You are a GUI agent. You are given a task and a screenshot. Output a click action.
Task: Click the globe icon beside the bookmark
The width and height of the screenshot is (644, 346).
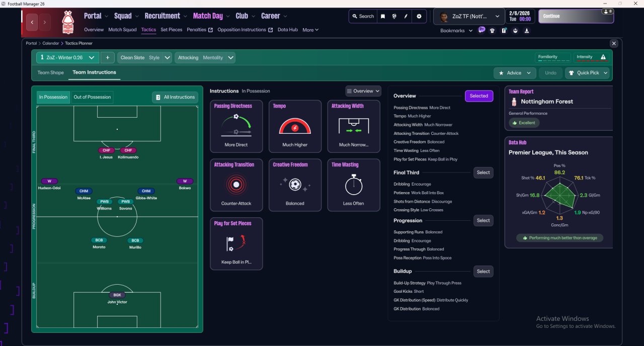click(x=394, y=16)
